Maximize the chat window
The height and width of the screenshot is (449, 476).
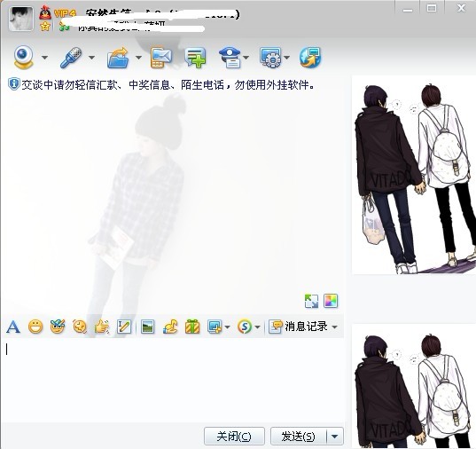coord(432,8)
